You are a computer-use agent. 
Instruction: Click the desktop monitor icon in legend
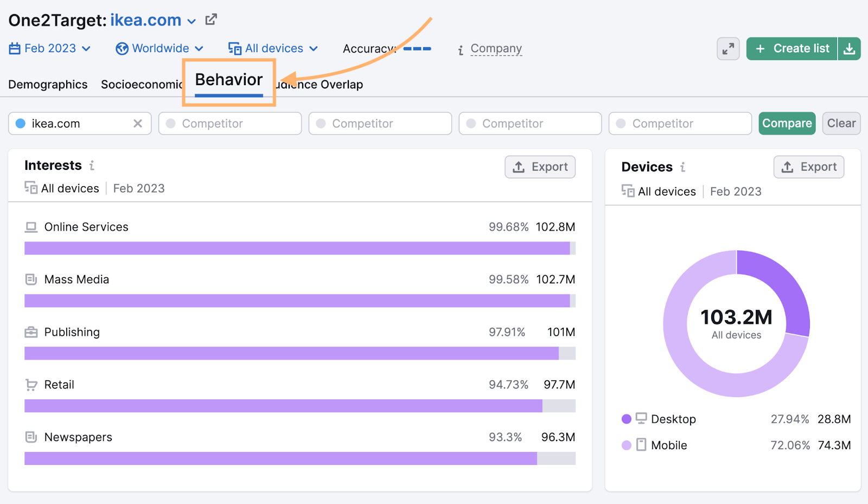point(641,418)
